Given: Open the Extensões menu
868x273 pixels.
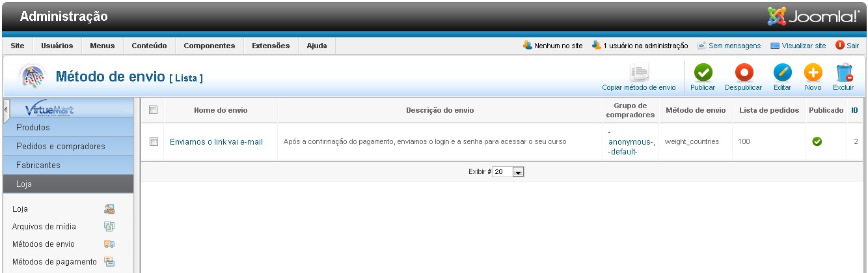Looking at the screenshot, I should [271, 46].
